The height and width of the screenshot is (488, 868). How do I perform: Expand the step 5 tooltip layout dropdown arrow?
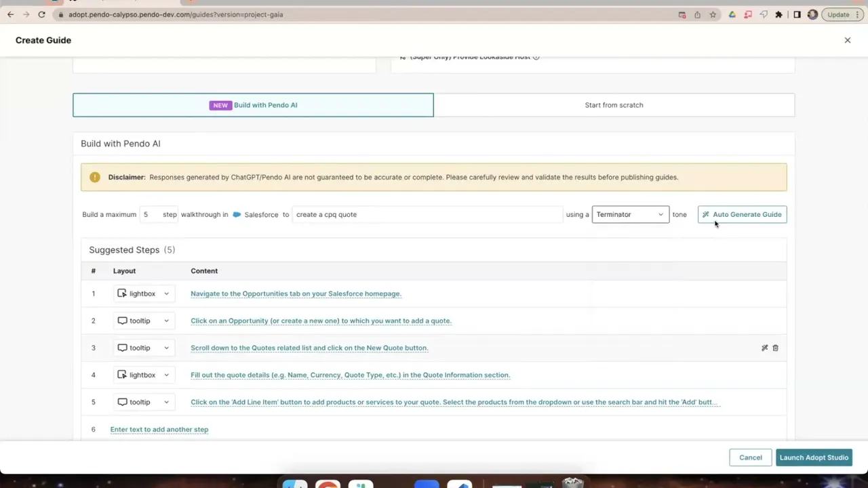pyautogui.click(x=166, y=402)
